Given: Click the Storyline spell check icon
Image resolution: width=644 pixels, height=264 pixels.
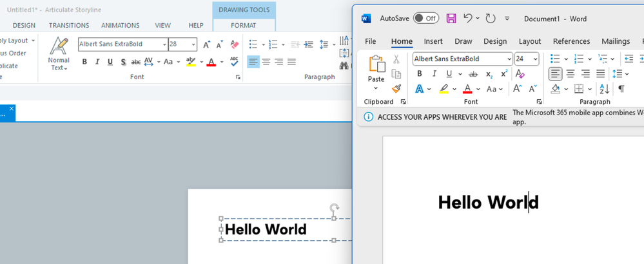Looking at the screenshot, I should [234, 62].
